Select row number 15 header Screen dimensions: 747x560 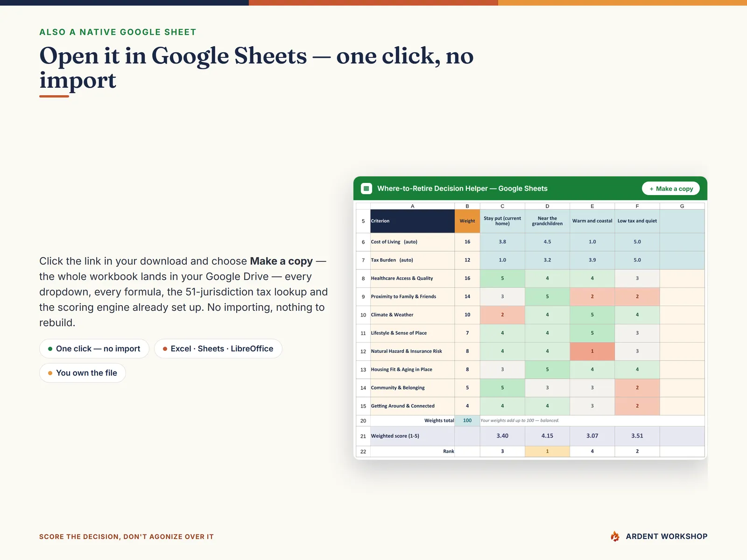click(363, 406)
